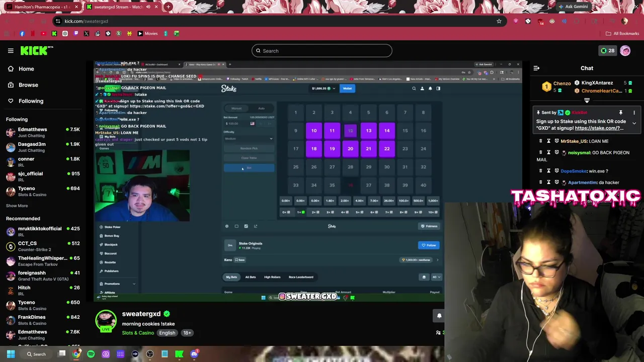
Task: Open the Kick hamburger menu
Action: click(x=11, y=51)
